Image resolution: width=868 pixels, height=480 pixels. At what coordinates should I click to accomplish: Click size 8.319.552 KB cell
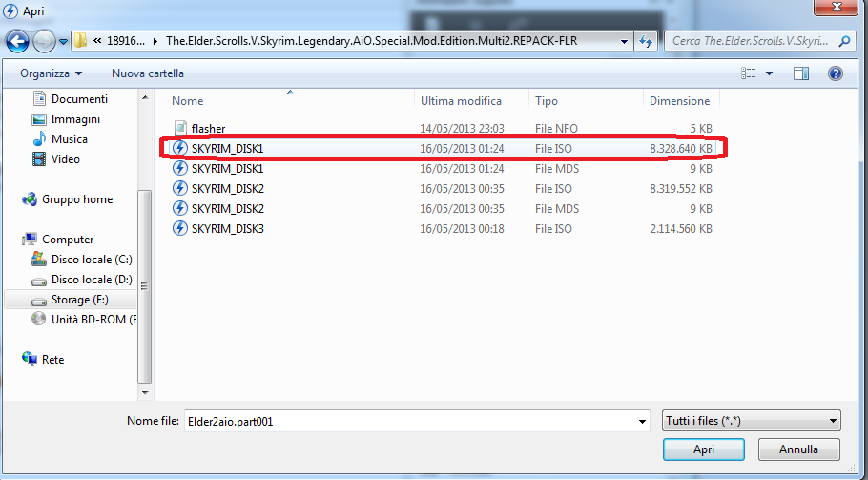(681, 189)
